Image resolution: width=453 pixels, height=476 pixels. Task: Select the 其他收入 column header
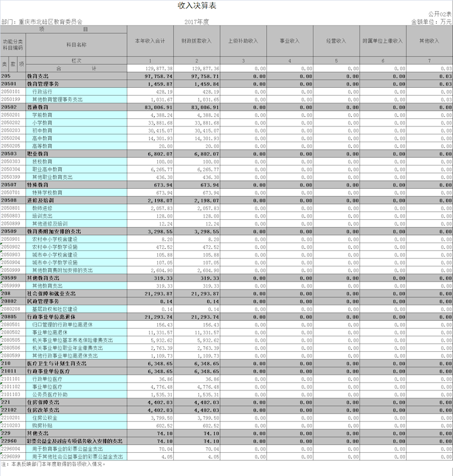429,41
